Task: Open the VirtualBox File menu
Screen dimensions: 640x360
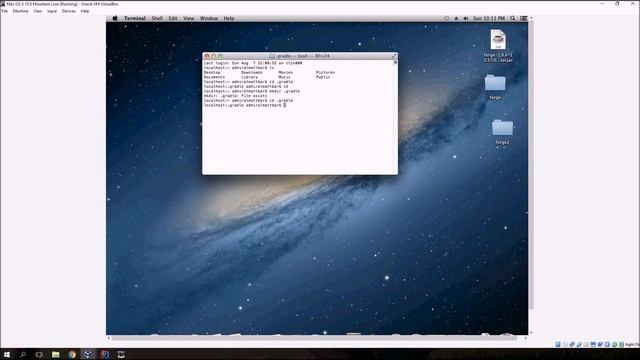Action: point(4,11)
